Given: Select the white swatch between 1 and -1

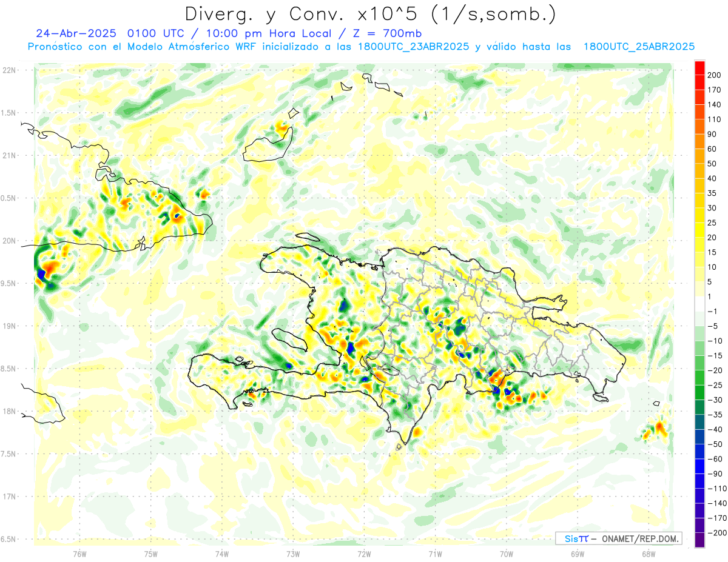Looking at the screenshot, I should tap(700, 304).
